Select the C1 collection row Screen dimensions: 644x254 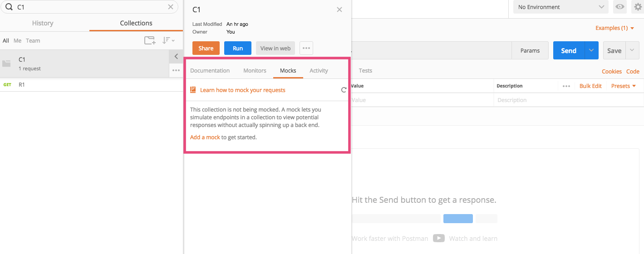pyautogui.click(x=84, y=63)
